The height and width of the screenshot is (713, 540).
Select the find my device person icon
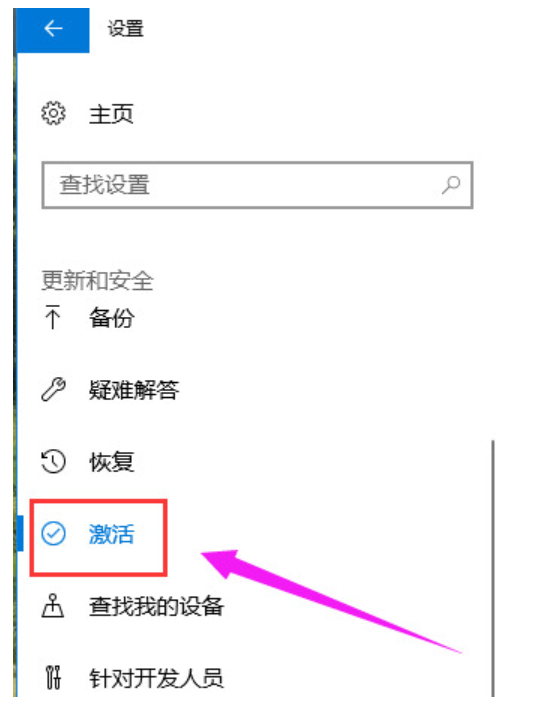[53, 606]
